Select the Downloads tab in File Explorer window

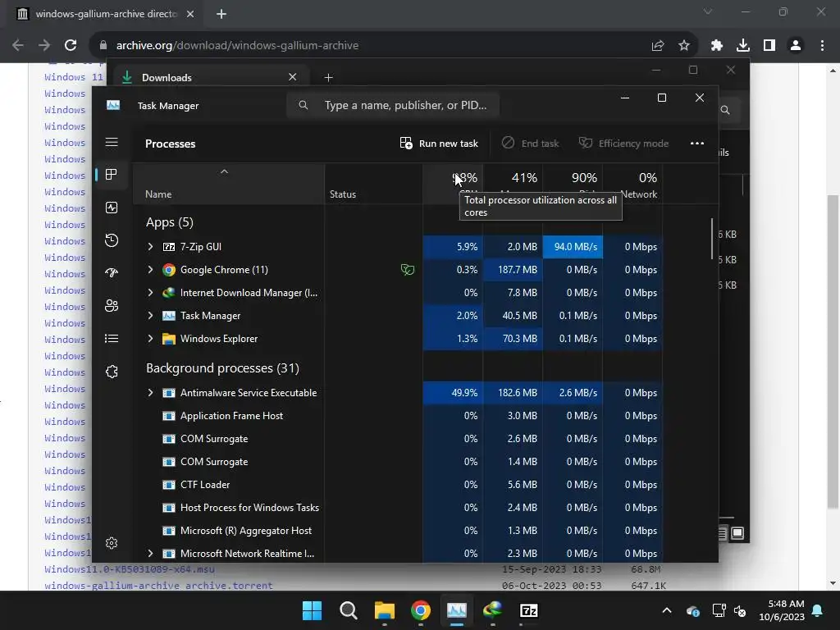tap(209, 77)
